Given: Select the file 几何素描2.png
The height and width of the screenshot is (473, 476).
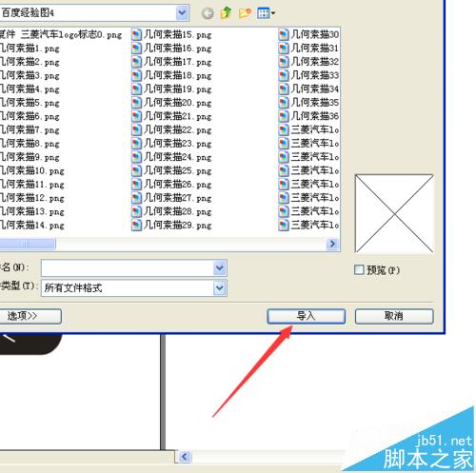Looking at the screenshot, I should point(30,62).
